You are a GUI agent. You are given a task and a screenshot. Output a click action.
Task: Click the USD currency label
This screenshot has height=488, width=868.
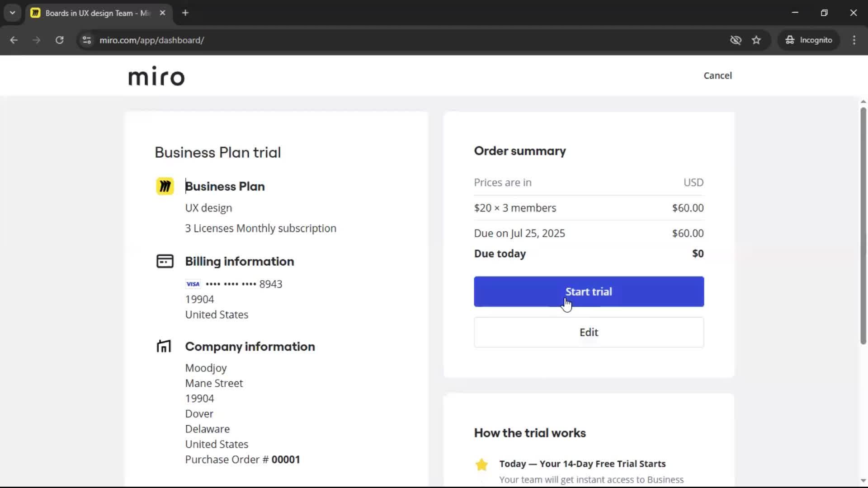pos(693,183)
